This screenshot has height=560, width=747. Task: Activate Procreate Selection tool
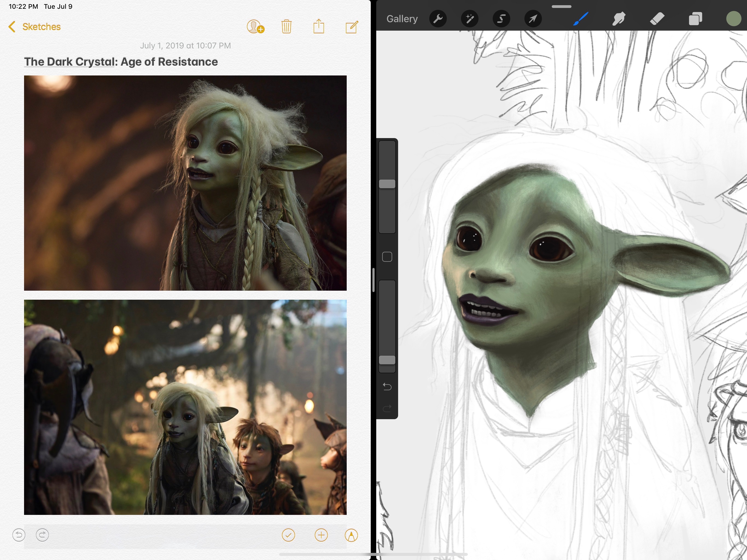coord(501,19)
